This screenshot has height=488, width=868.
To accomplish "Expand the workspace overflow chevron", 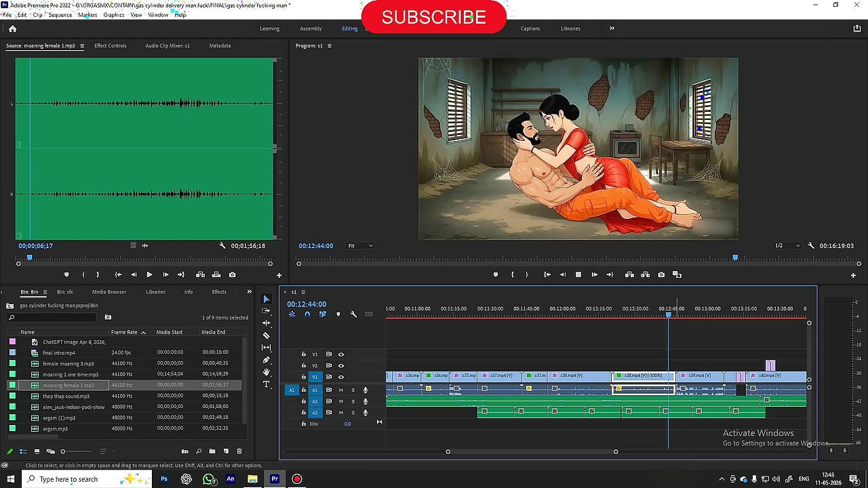I will [x=612, y=28].
